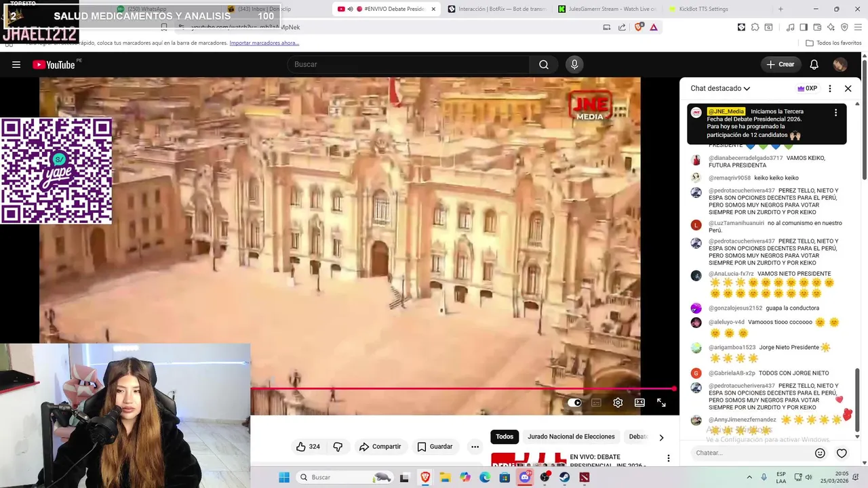The image size is (868, 488).
Task: Open the YouTube hamburger guide menu
Action: [x=16, y=64]
